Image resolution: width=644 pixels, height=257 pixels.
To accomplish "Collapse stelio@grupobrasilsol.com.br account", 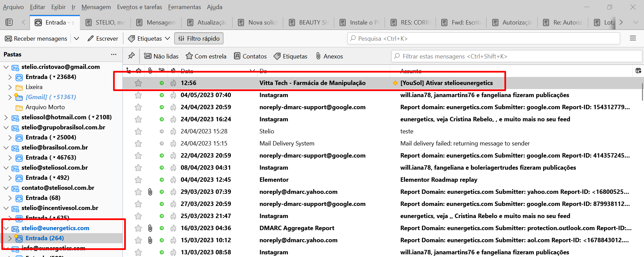I will (6, 127).
